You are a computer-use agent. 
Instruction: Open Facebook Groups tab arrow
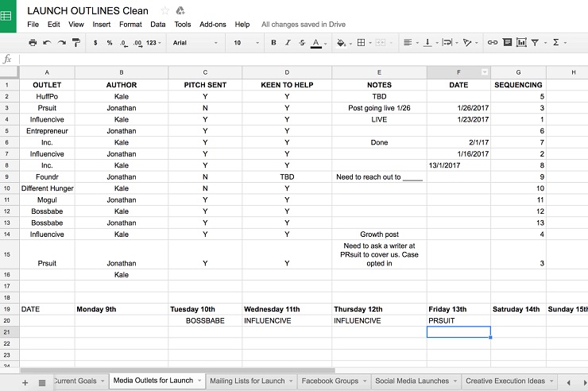point(365,381)
